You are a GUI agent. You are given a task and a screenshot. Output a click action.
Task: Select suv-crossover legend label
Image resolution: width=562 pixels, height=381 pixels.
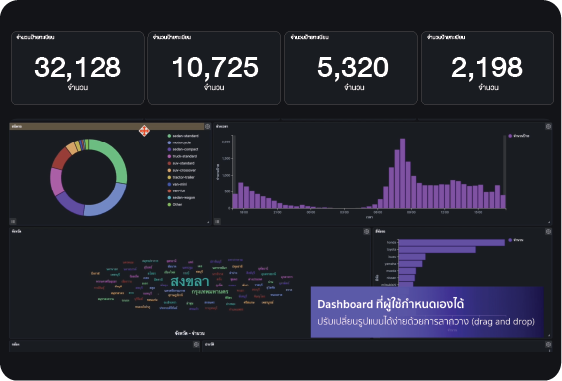(184, 170)
